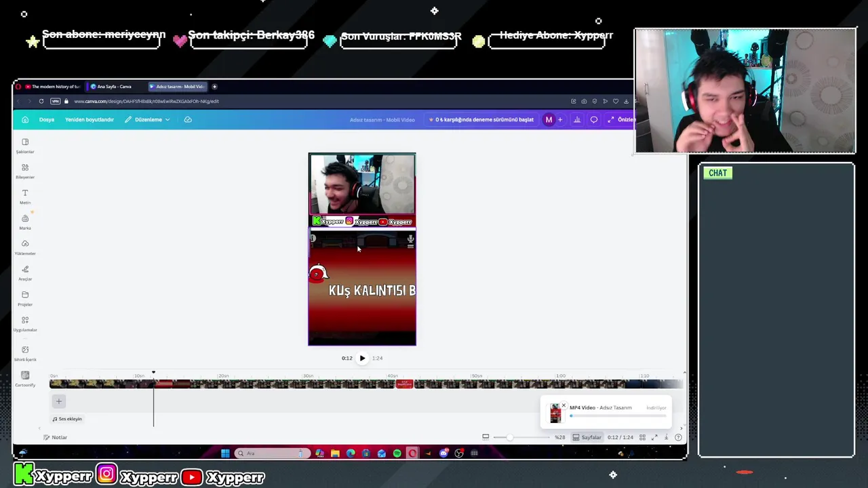
Task: Open a new browser tab
Action: tap(214, 86)
